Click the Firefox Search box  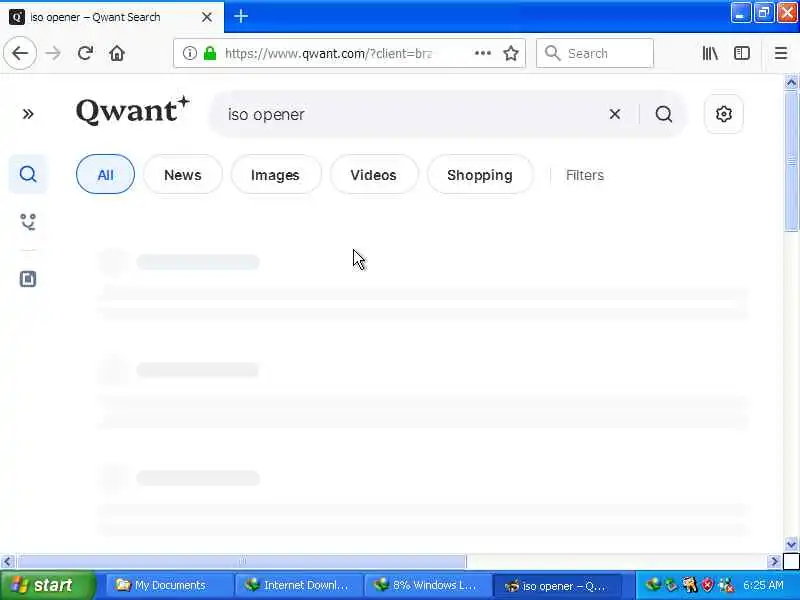coord(595,53)
